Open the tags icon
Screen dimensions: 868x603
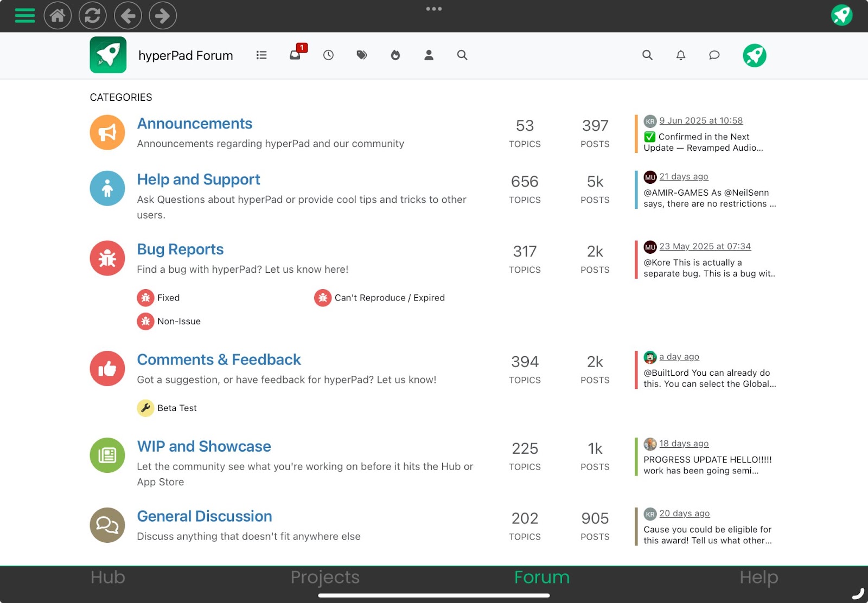click(x=362, y=55)
